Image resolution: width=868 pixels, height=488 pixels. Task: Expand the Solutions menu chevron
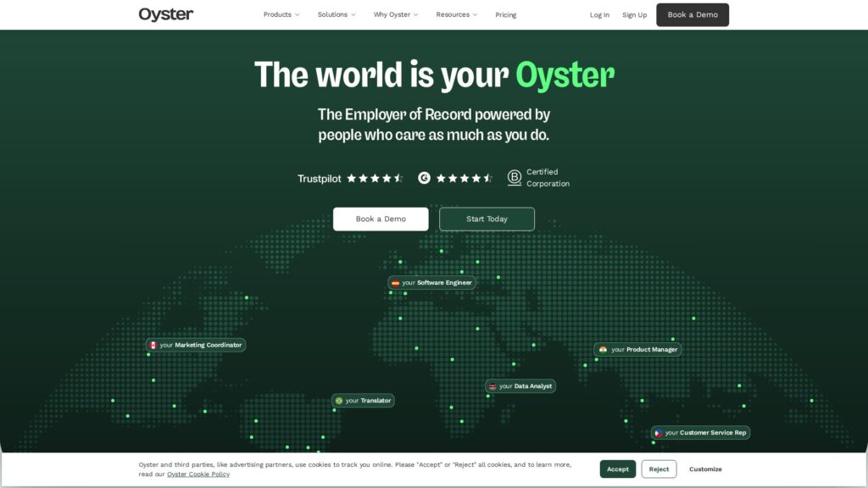click(x=353, y=14)
